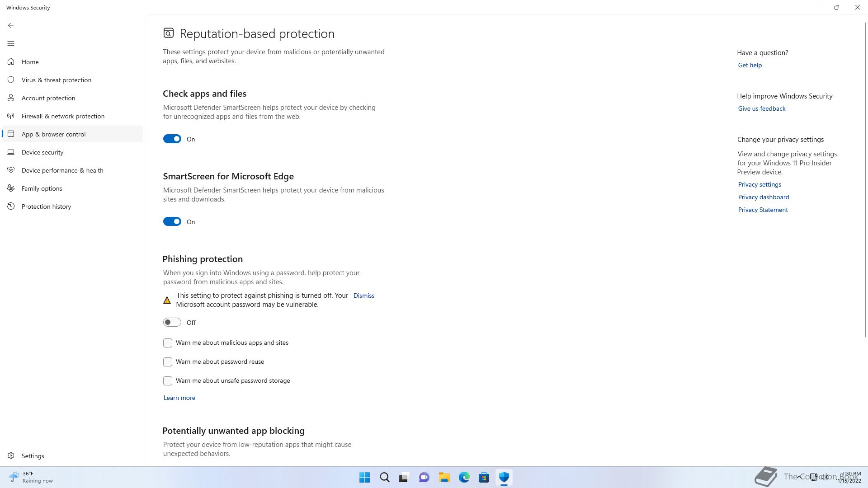Screen dimensions: 868x488
Task: Click the Windows Security taskbar shield icon
Action: click(x=504, y=477)
